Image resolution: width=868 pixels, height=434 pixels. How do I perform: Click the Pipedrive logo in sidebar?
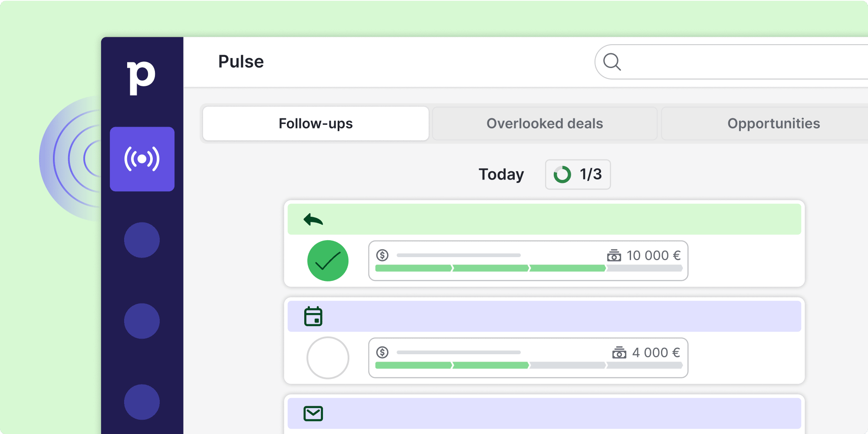tap(141, 77)
